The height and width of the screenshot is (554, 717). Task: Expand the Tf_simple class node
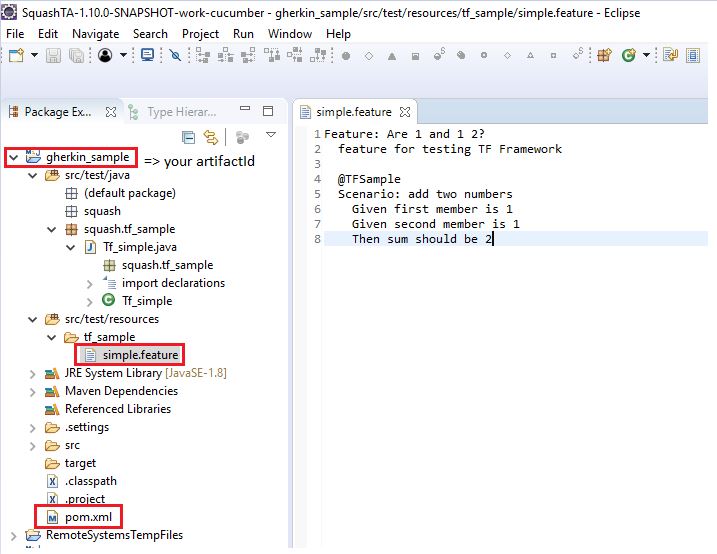(x=90, y=302)
